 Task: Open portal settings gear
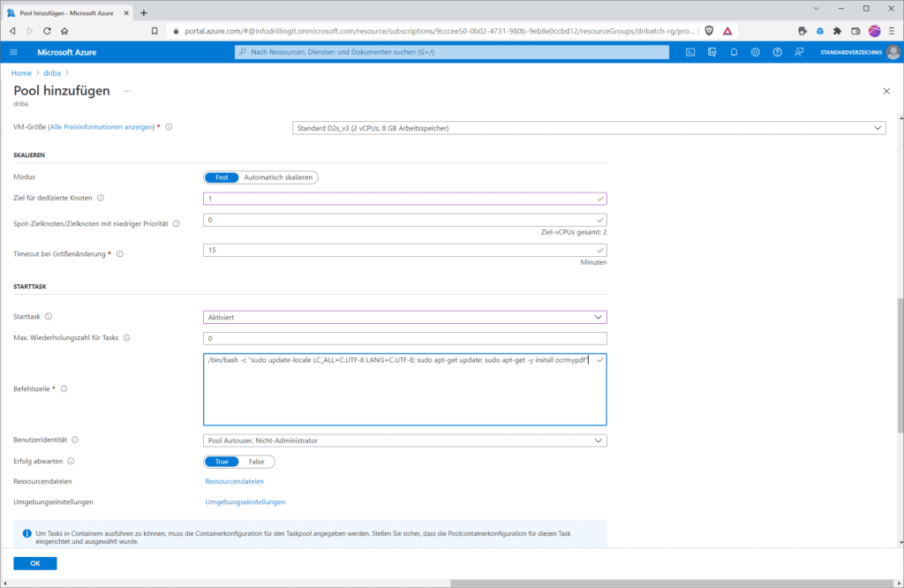[x=756, y=52]
